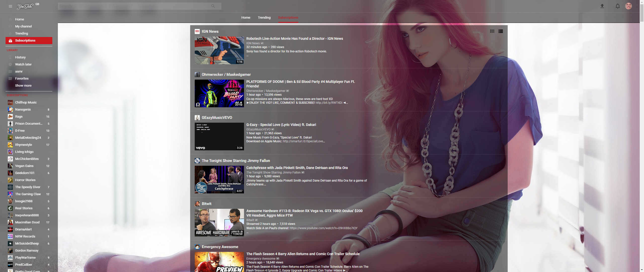Switch to the Home tab

pos(246,17)
